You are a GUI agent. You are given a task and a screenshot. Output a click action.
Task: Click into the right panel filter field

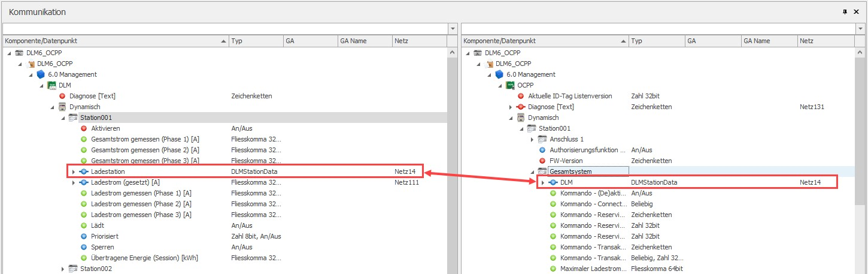tap(658, 29)
